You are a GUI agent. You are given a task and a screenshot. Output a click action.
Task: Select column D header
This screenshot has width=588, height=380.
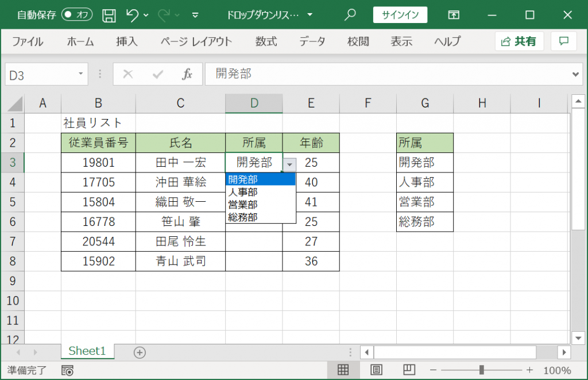point(254,103)
